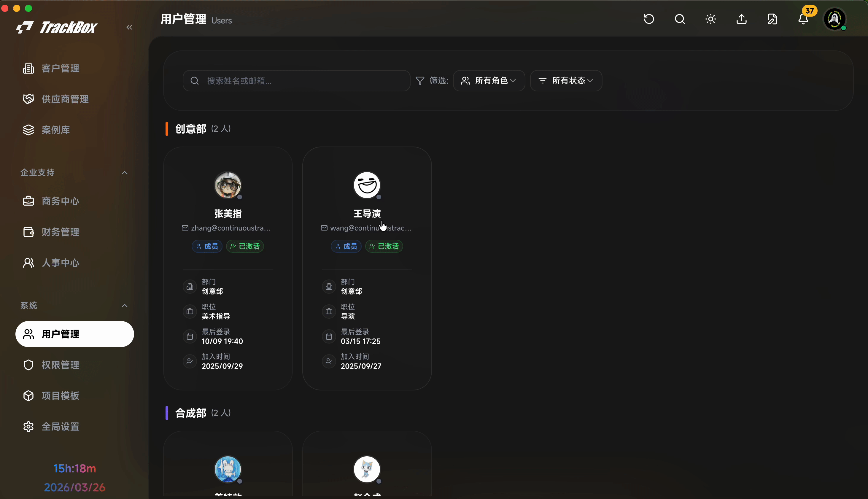Open 权限管理 page
This screenshot has width=868, height=499.
coord(75,365)
